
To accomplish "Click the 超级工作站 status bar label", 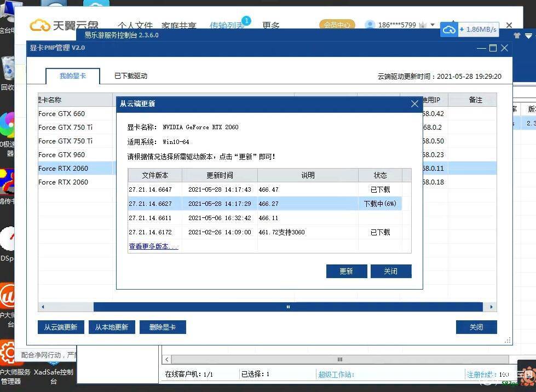I will click(x=336, y=374).
